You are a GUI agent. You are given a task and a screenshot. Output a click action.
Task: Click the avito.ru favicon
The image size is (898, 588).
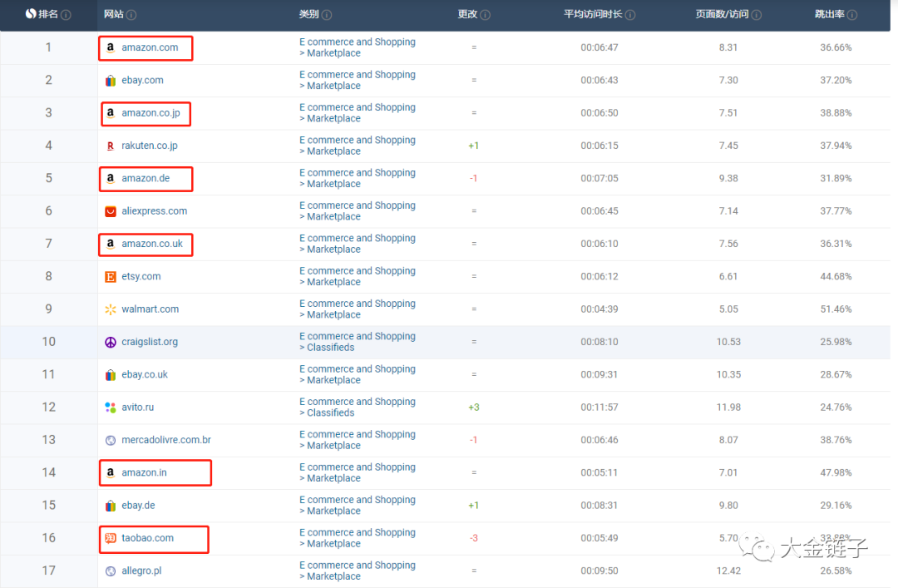(x=111, y=408)
